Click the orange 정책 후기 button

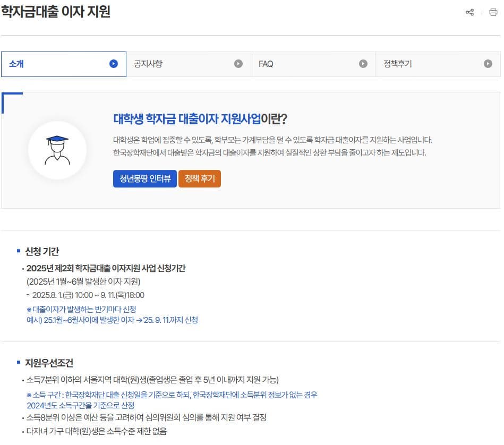(x=200, y=179)
